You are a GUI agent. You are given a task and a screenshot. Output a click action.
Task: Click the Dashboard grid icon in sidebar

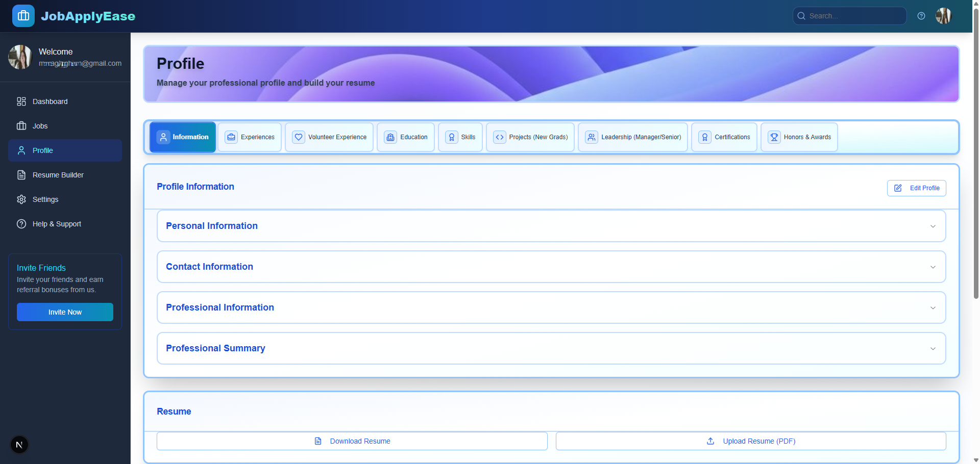21,101
